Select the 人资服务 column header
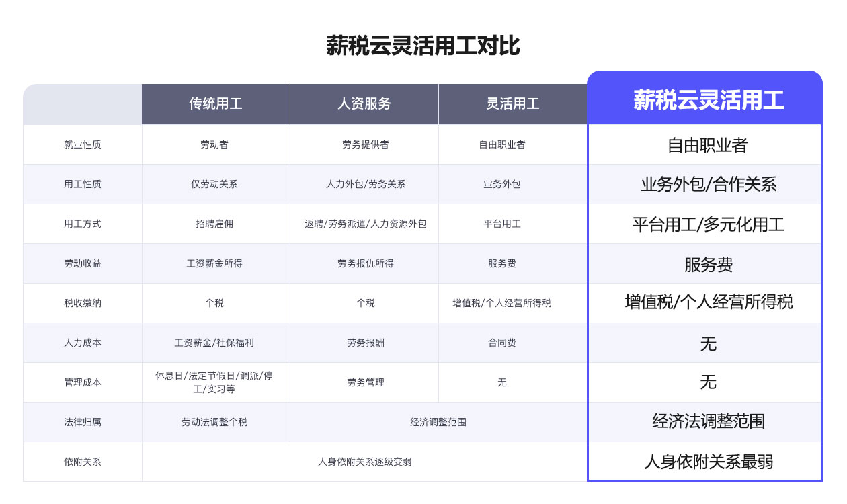The width and height of the screenshot is (847, 504). [x=364, y=104]
